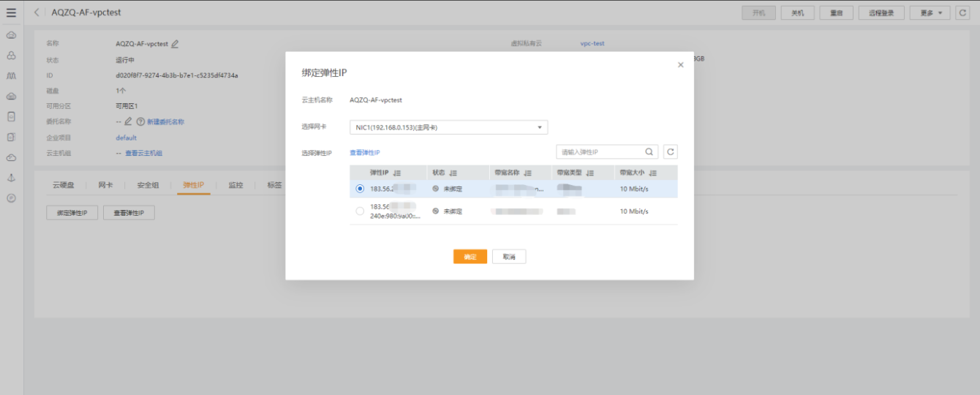
Task: Sort the table by 弹性IP column
Action: pos(397,173)
